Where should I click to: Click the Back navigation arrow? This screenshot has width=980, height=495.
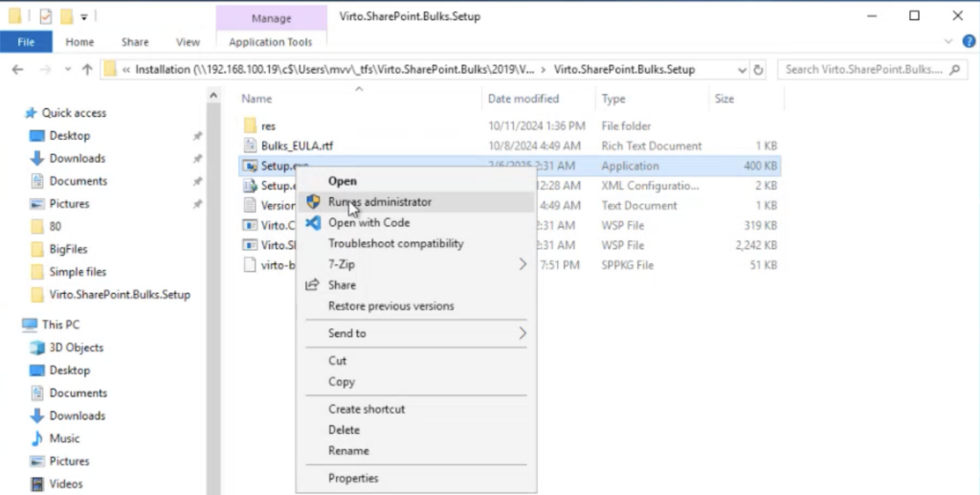pos(17,69)
